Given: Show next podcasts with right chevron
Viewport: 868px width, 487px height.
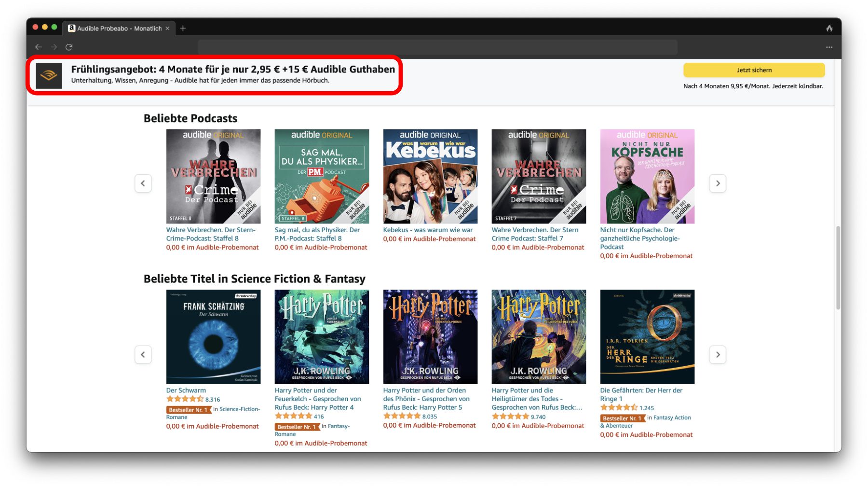Looking at the screenshot, I should [718, 183].
